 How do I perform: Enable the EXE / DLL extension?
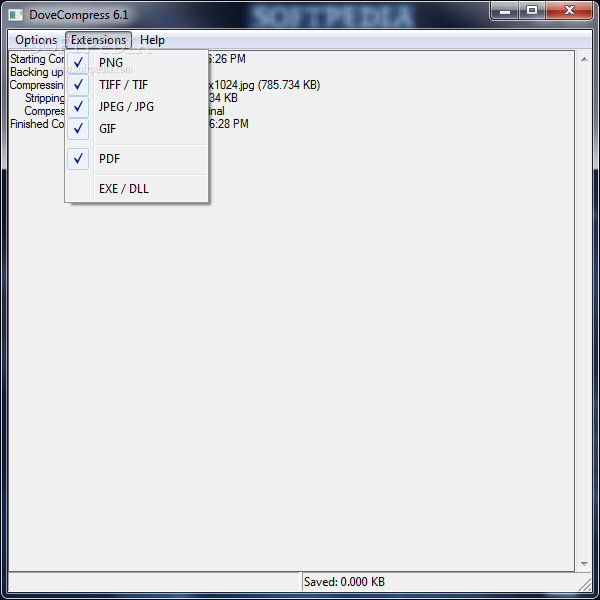137,189
